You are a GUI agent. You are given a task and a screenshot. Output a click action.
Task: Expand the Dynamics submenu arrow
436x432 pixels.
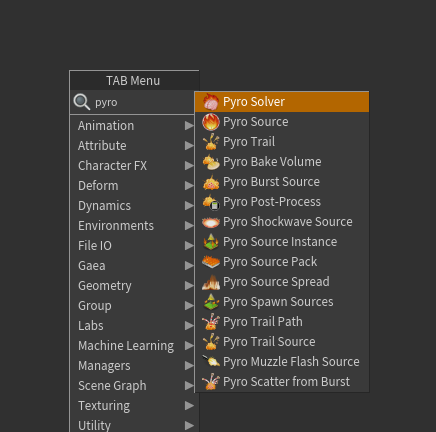(189, 206)
